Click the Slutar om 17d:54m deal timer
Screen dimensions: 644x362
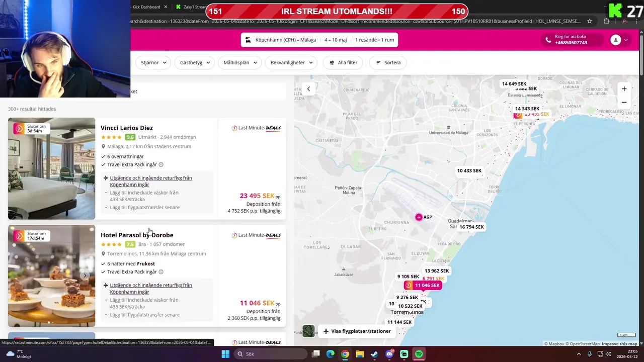(x=31, y=236)
